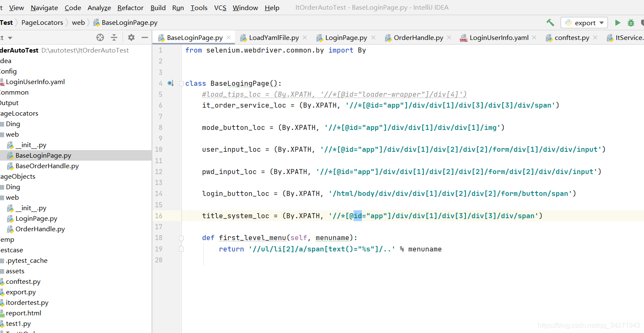Collapse all in project panel
This screenshot has width=644, height=333.
(x=114, y=37)
